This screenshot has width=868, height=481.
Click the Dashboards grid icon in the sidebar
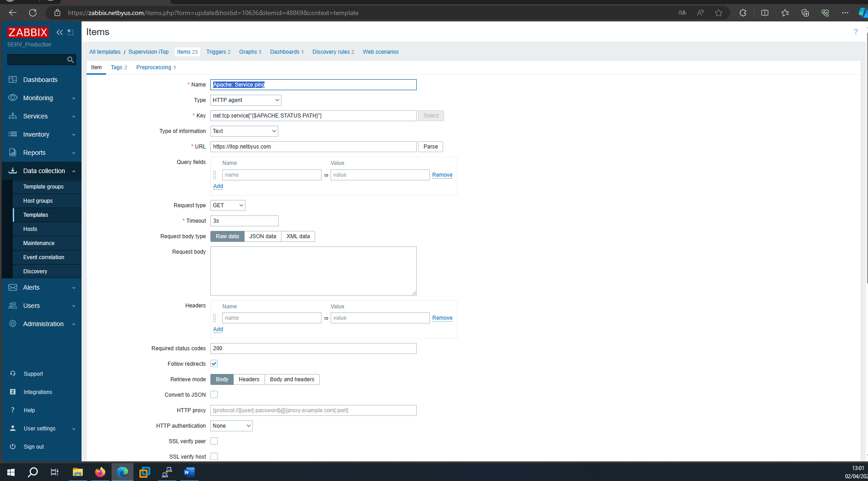point(13,80)
